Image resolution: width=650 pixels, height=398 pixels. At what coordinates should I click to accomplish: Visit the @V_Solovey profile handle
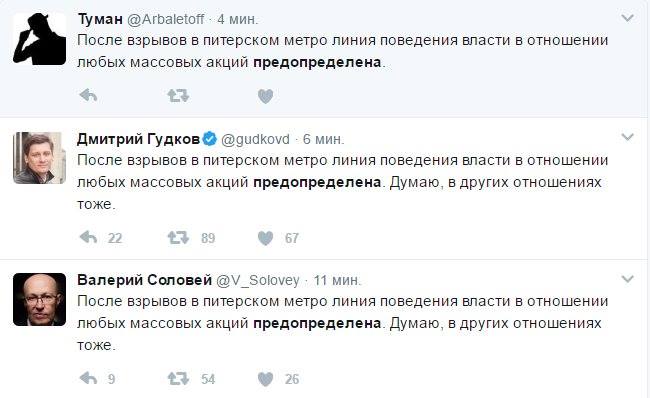pyautogui.click(x=258, y=281)
